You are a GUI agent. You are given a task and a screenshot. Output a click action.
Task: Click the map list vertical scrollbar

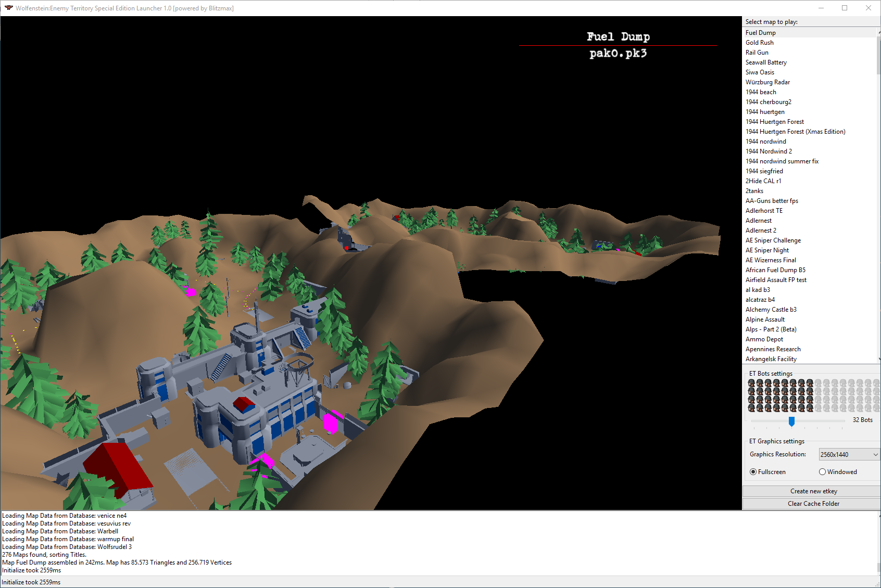coord(879,57)
